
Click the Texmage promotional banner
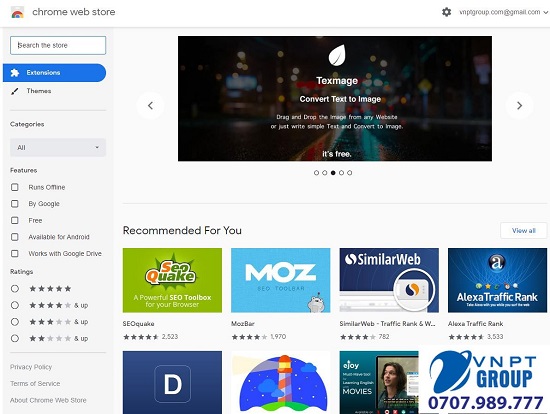coord(335,99)
